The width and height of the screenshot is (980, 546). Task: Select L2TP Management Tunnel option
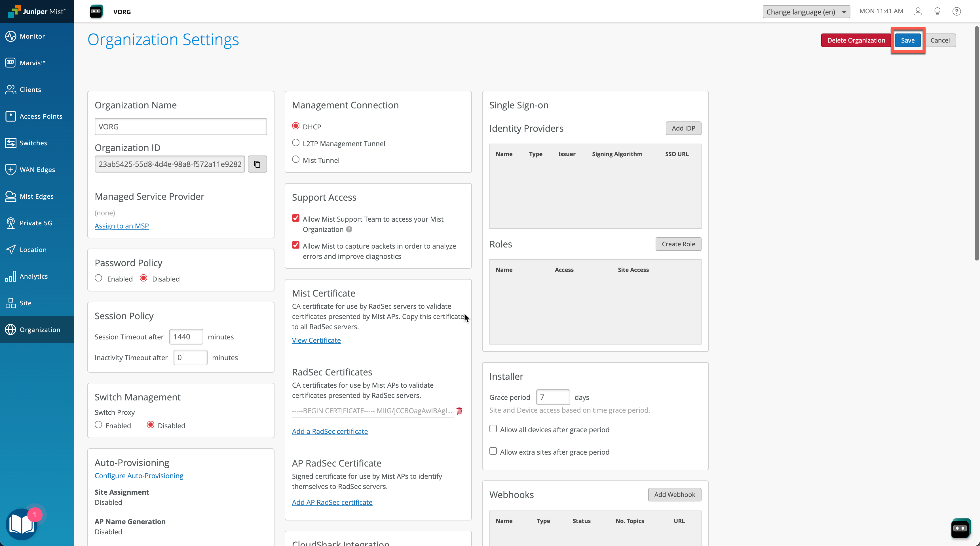tap(295, 143)
